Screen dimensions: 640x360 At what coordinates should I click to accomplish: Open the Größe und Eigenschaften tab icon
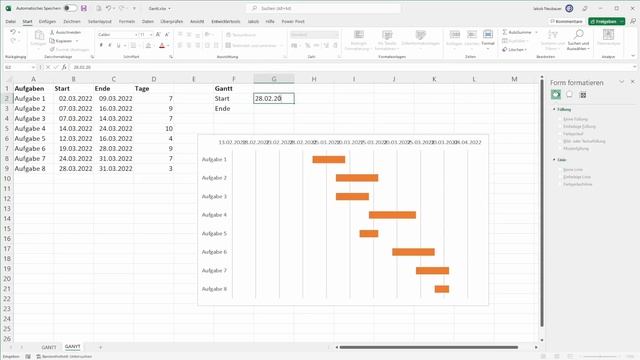[583, 95]
